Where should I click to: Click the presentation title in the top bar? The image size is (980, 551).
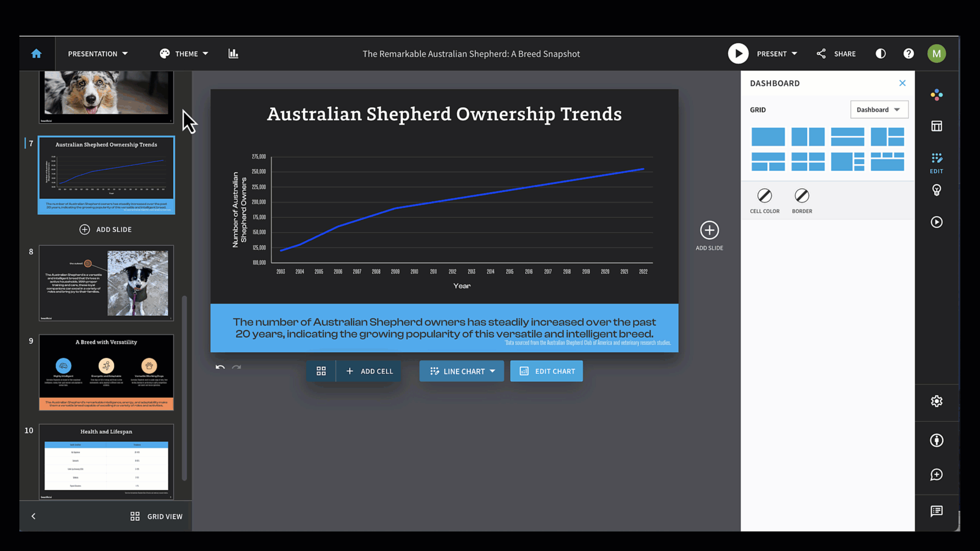[x=471, y=54]
